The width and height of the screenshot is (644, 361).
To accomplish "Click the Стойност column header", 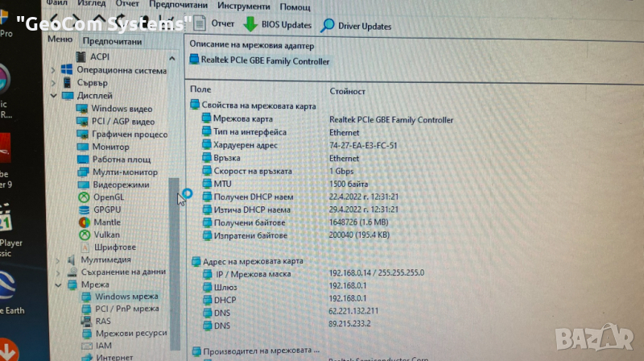I will [347, 91].
